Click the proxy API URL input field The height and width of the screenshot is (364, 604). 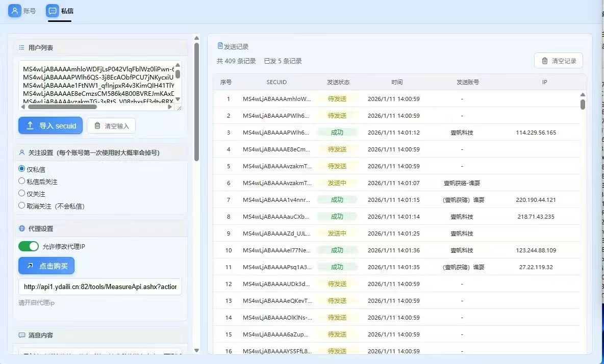point(100,287)
